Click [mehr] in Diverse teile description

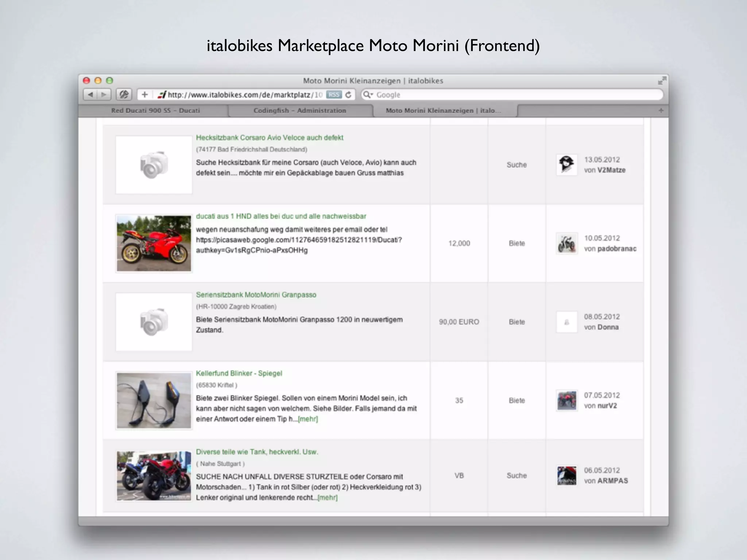(328, 498)
